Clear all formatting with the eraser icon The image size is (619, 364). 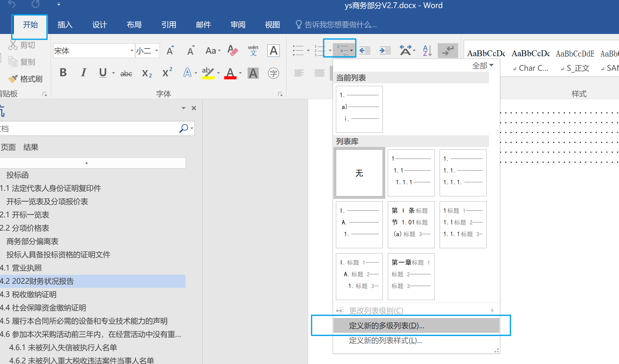tap(232, 50)
